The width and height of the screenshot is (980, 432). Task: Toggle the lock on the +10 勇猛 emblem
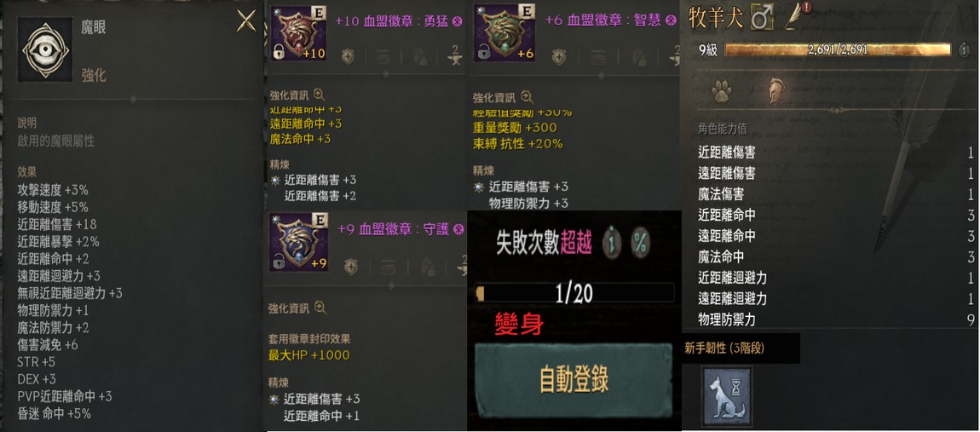[279, 52]
